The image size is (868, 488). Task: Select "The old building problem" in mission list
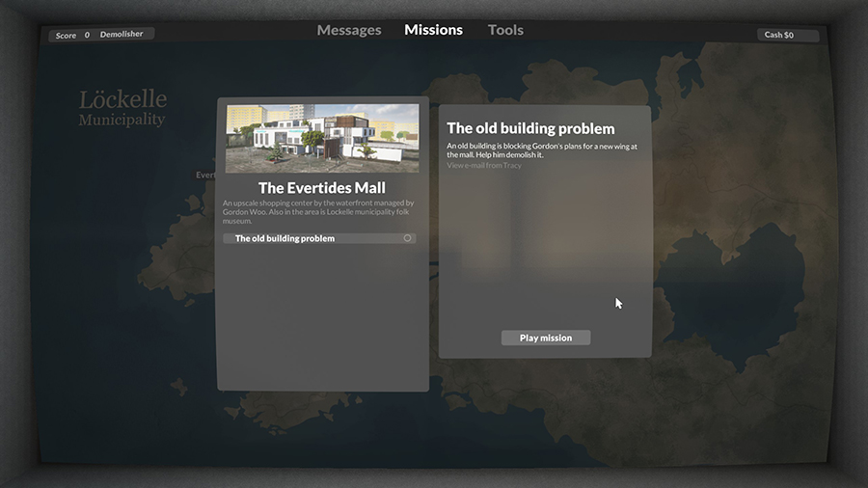tap(285, 238)
